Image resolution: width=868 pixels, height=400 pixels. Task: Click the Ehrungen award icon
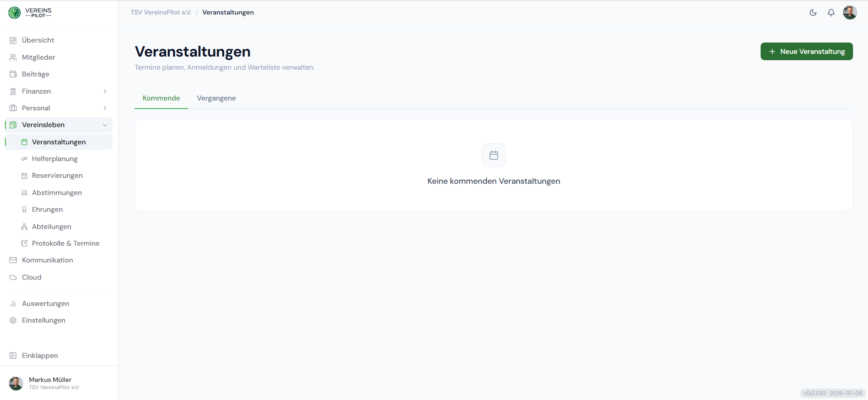24,210
